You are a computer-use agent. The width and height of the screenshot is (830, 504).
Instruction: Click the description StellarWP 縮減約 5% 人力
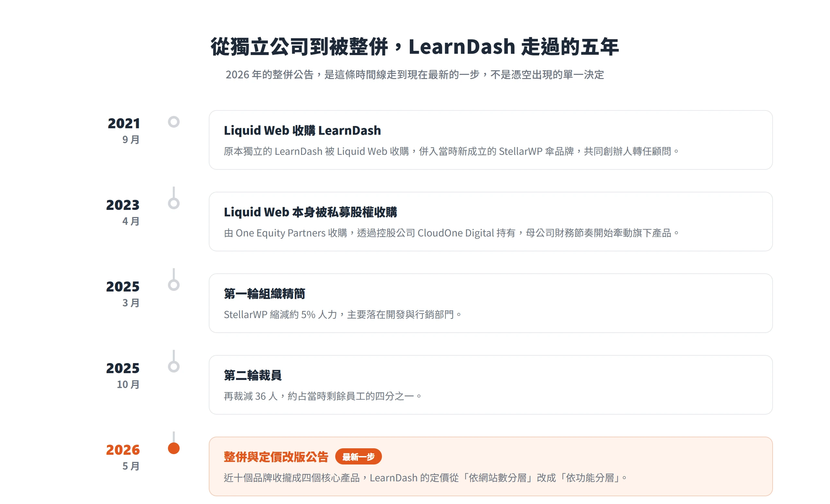(343, 315)
